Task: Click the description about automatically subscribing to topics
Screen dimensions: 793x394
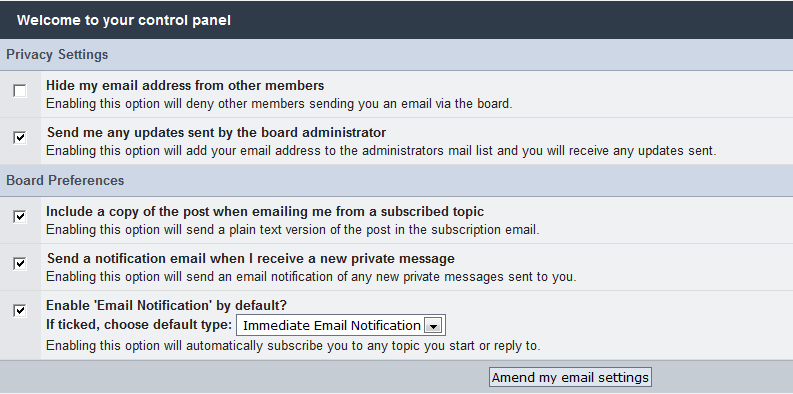Action: [x=293, y=346]
